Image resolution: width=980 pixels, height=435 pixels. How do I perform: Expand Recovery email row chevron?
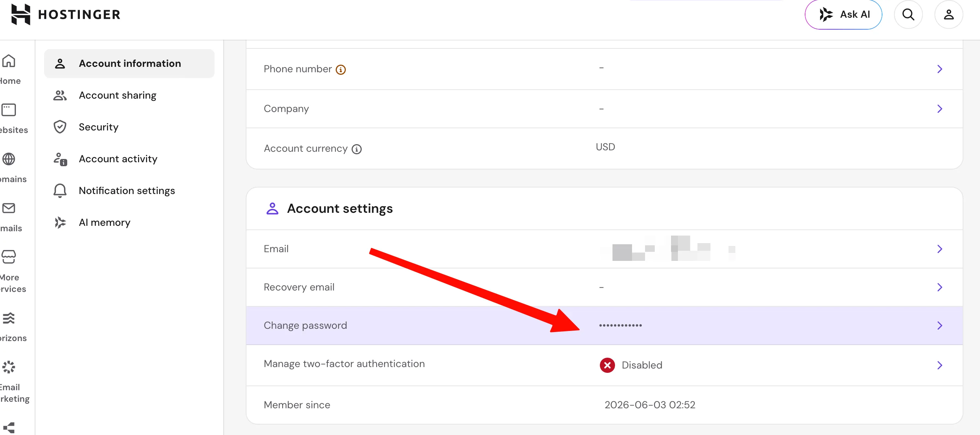click(940, 287)
